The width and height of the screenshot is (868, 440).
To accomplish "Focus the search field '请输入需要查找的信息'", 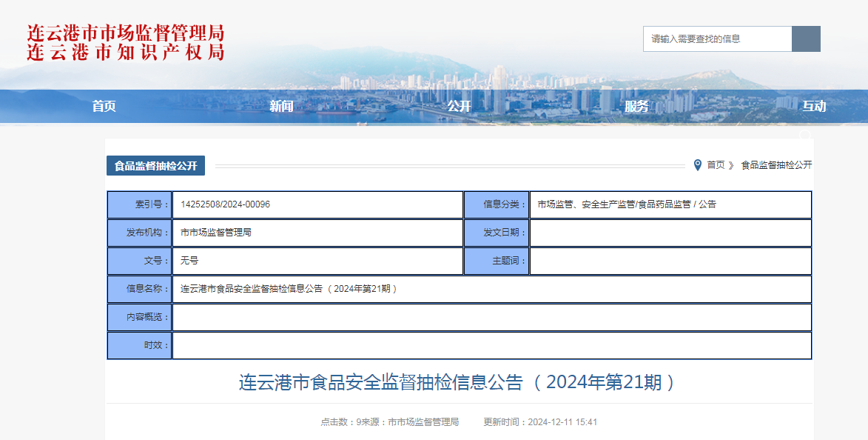I will (718, 39).
